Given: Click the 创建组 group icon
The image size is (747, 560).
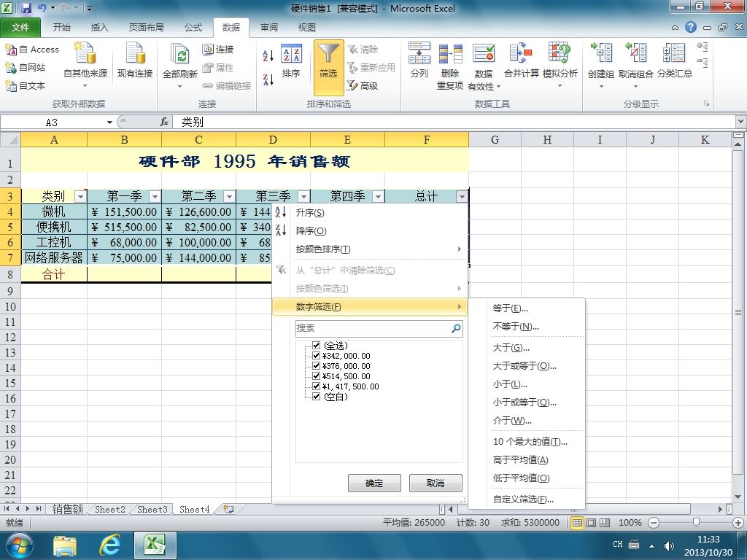Looking at the screenshot, I should 601,52.
